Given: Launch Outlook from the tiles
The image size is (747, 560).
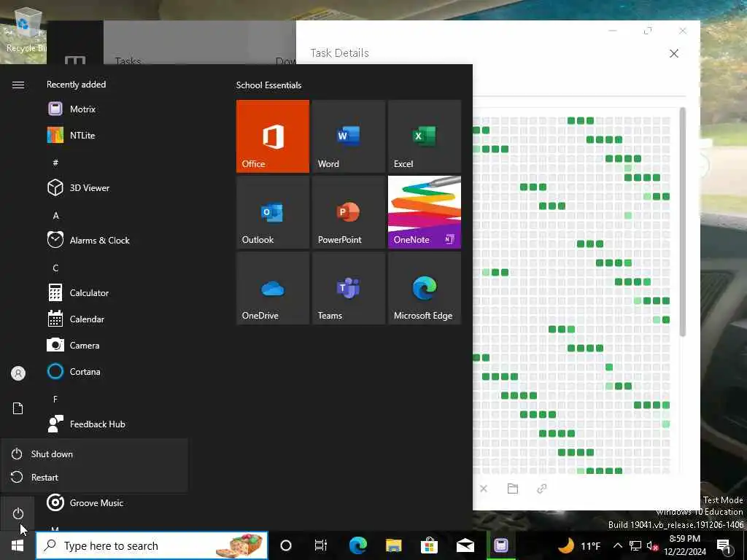Looking at the screenshot, I should (273, 212).
